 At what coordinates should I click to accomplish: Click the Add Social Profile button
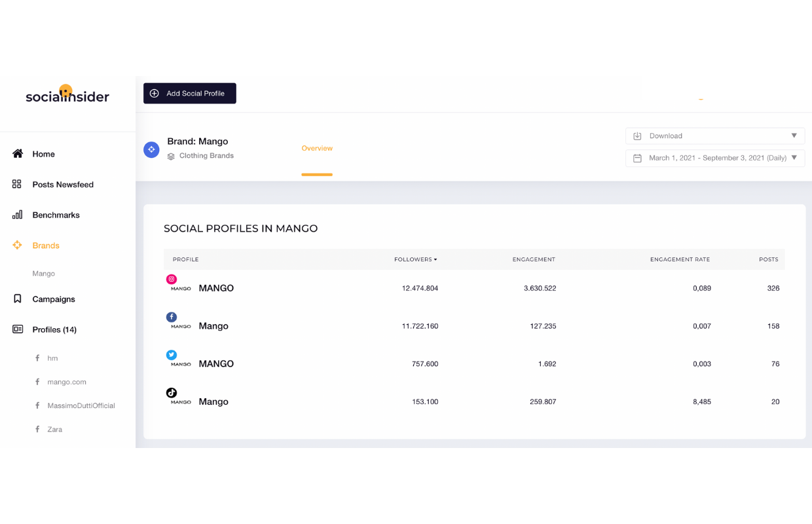[190, 93]
